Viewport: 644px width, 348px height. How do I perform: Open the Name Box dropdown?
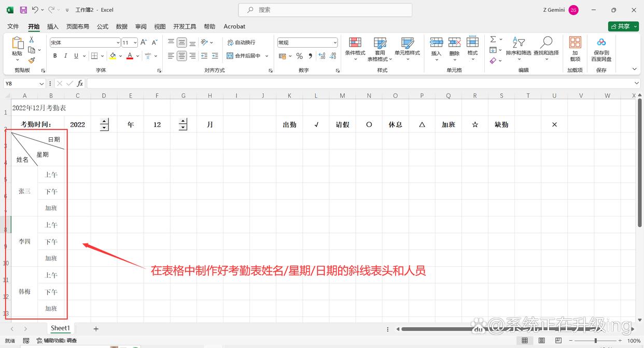coord(42,83)
